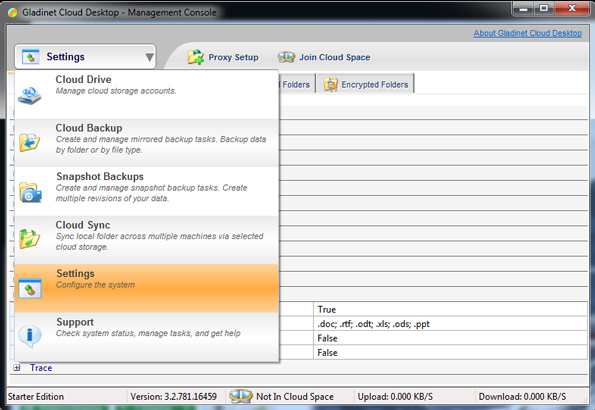The height and width of the screenshot is (410, 595).
Task: Open the Settings dropdown arrow
Action: [150, 57]
